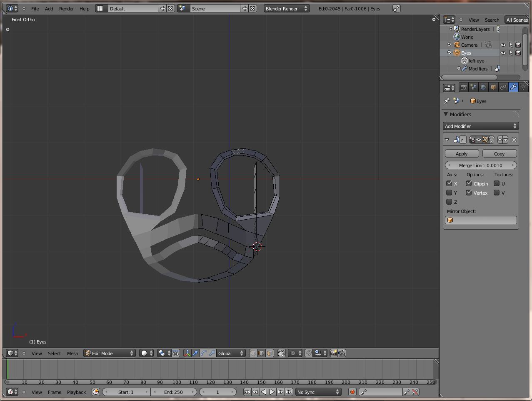532x401 pixels.
Task: Open the Add Modifier dropdown
Action: (480, 126)
